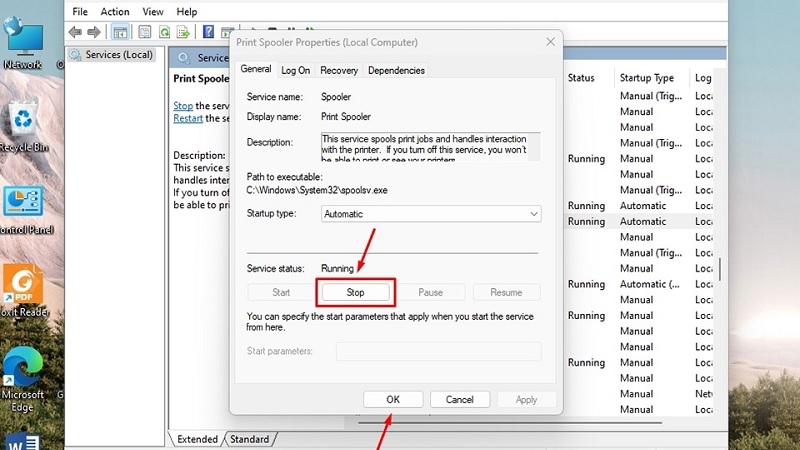Click the Export List toolbar icon
Viewport: 800px width, 450px height.
coord(183,32)
